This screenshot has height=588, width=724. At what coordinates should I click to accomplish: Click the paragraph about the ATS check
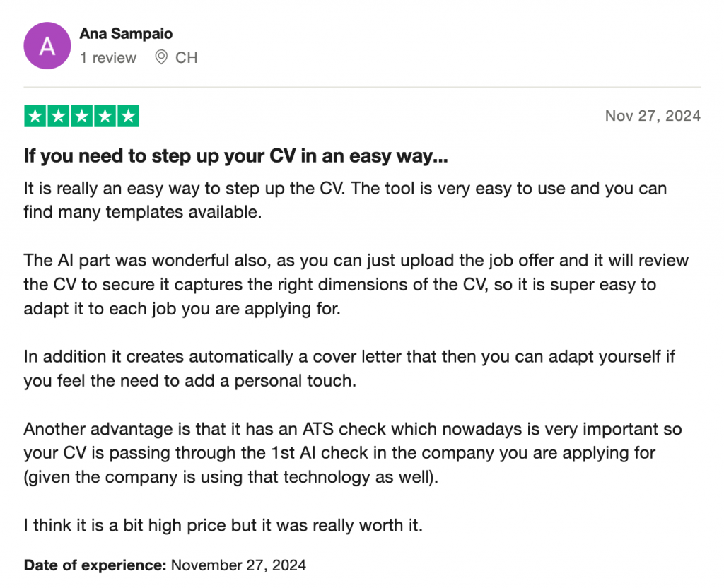click(x=352, y=453)
